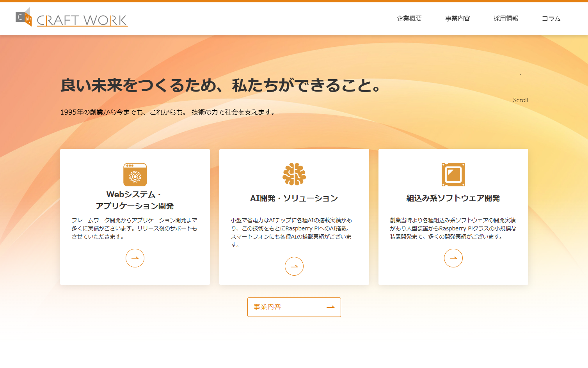Click the headline 良い未来をつくるため
588x368 pixels.
click(x=220, y=85)
